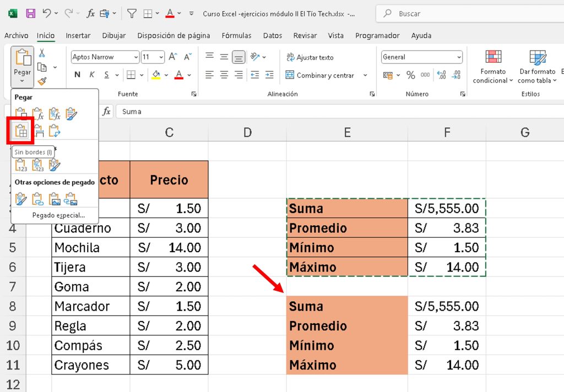
Task: Toggle Ajustar texto wrap text
Action: point(310,57)
